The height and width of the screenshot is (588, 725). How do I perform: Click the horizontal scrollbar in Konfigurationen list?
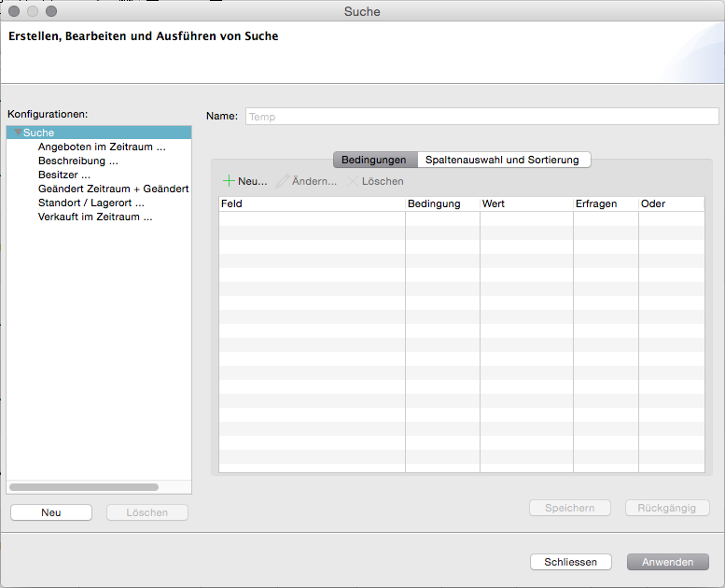tap(84, 486)
